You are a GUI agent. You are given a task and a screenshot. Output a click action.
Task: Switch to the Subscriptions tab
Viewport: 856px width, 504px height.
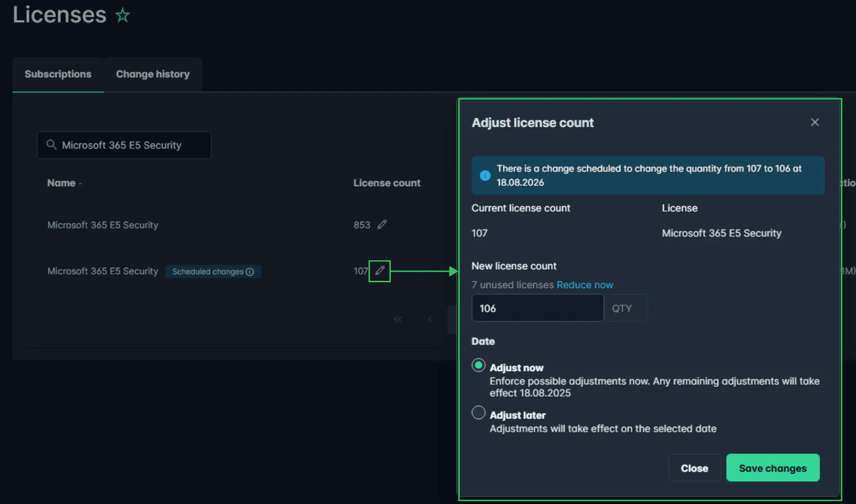coord(58,74)
